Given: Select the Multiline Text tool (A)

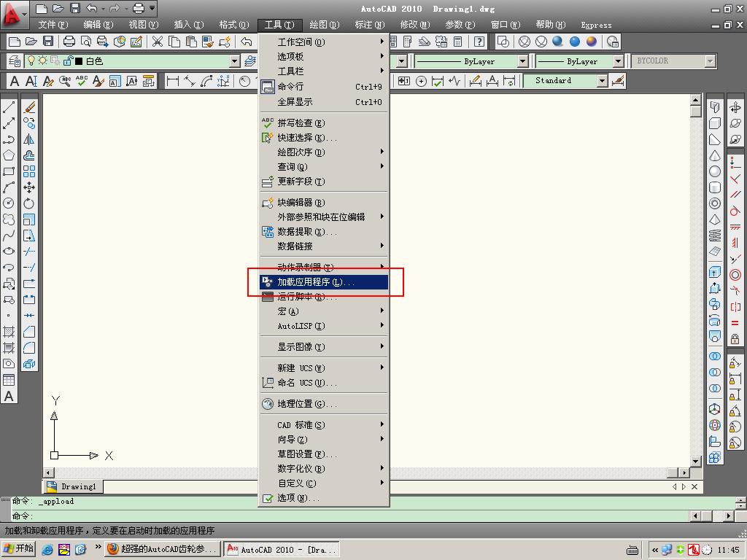Looking at the screenshot, I should 9,396.
